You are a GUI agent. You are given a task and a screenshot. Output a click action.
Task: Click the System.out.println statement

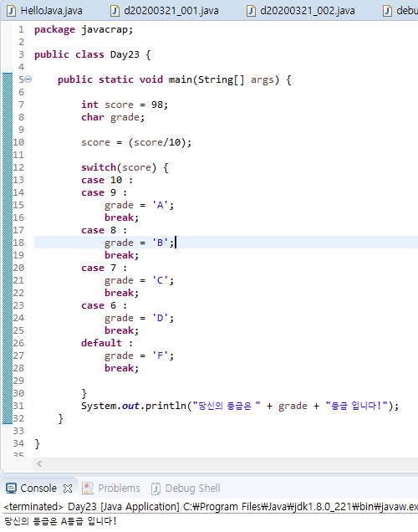pyautogui.click(x=240, y=407)
